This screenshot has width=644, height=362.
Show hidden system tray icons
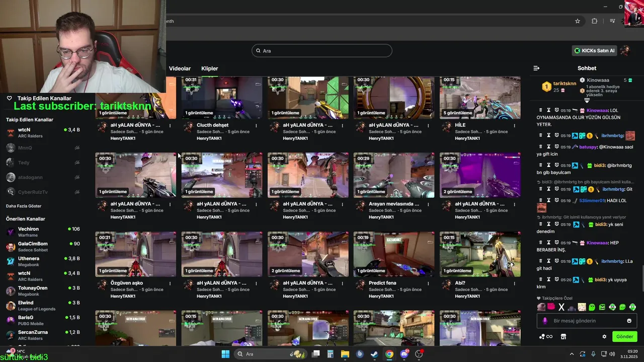pyautogui.click(x=572, y=354)
